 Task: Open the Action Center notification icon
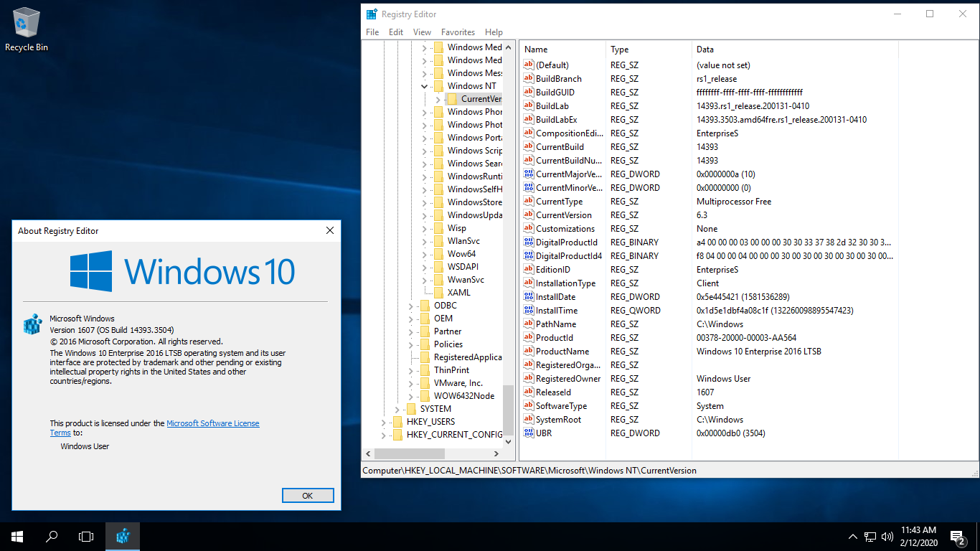pyautogui.click(x=957, y=536)
